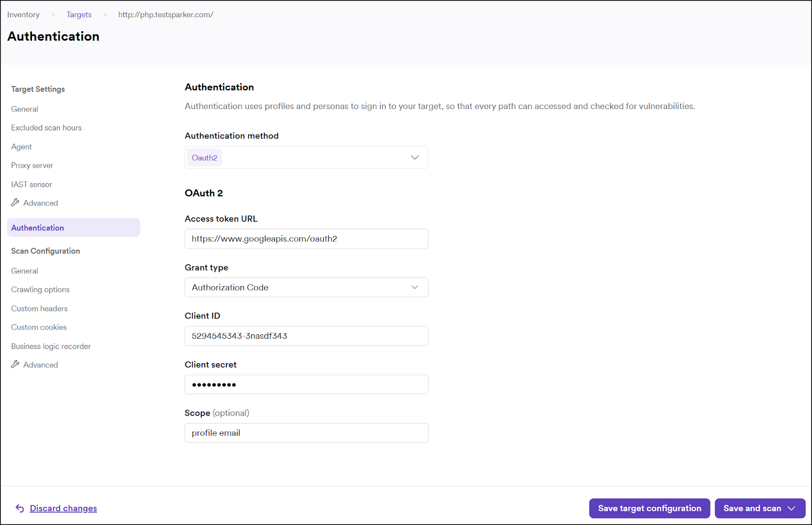812x525 pixels.
Task: Click the Discard changes link
Action: tap(63, 508)
